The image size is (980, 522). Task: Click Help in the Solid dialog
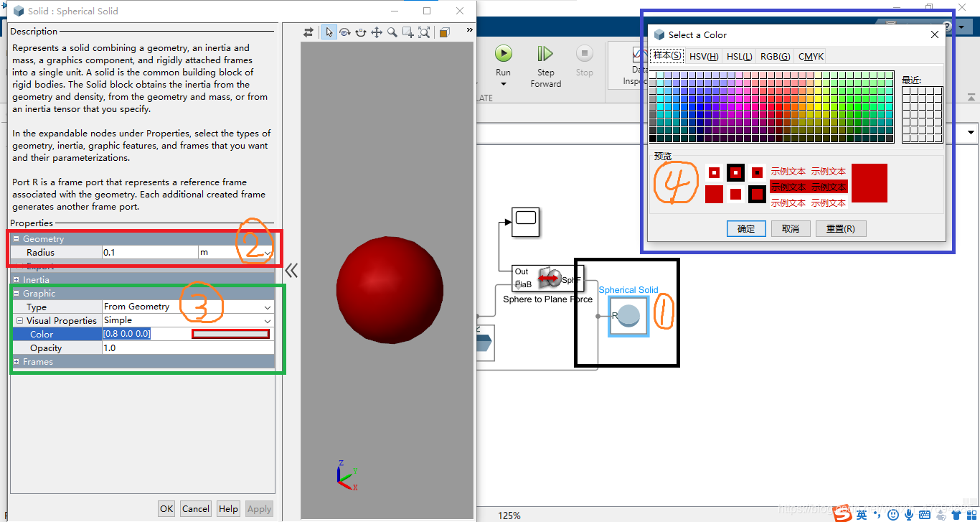228,508
